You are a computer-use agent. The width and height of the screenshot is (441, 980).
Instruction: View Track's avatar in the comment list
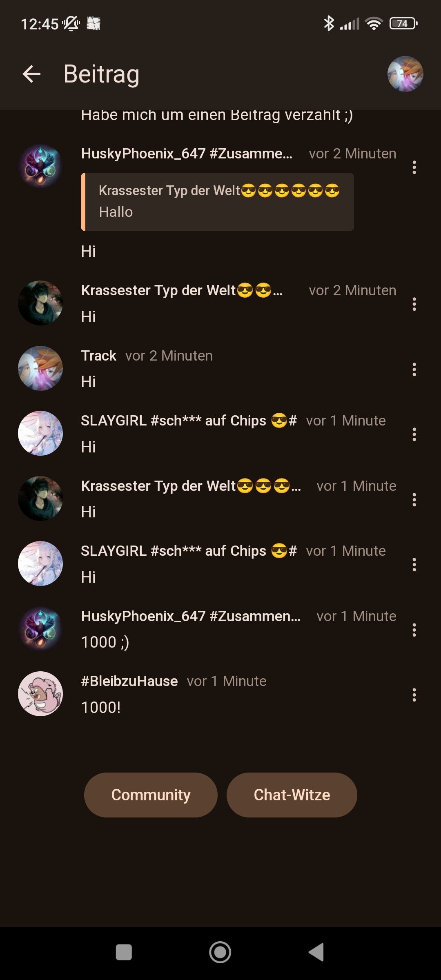[x=40, y=368]
